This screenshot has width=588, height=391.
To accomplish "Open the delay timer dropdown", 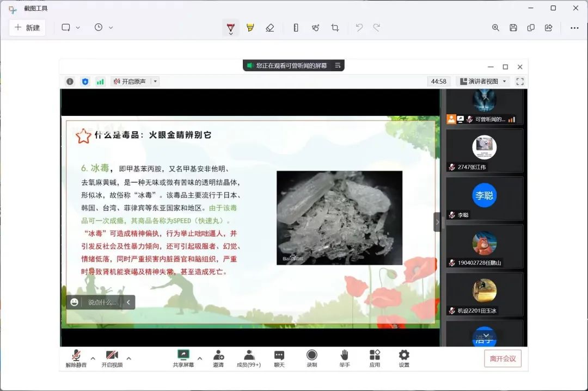I will point(103,28).
